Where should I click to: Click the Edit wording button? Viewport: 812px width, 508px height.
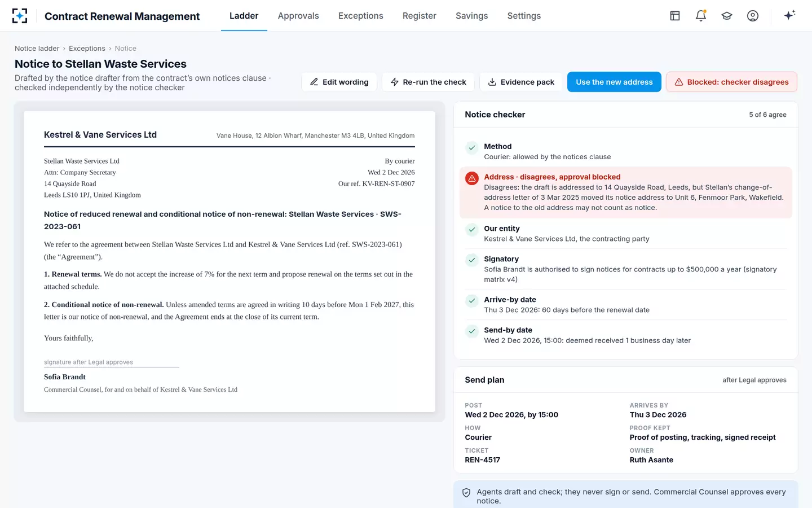point(339,82)
